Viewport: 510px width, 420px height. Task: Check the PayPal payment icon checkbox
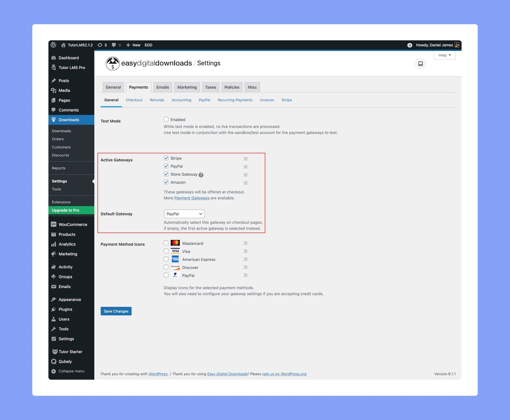click(166, 275)
